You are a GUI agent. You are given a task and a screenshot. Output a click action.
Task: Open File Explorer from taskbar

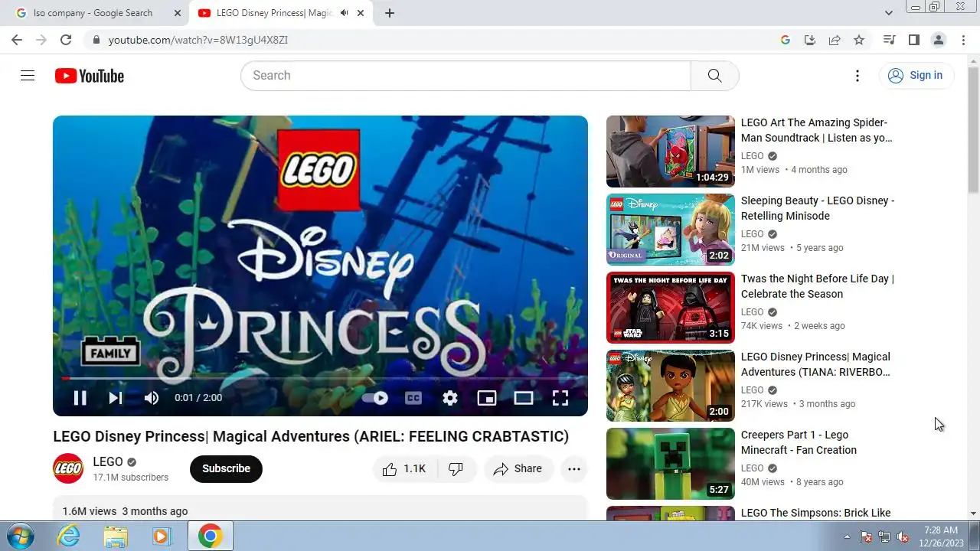tap(116, 536)
